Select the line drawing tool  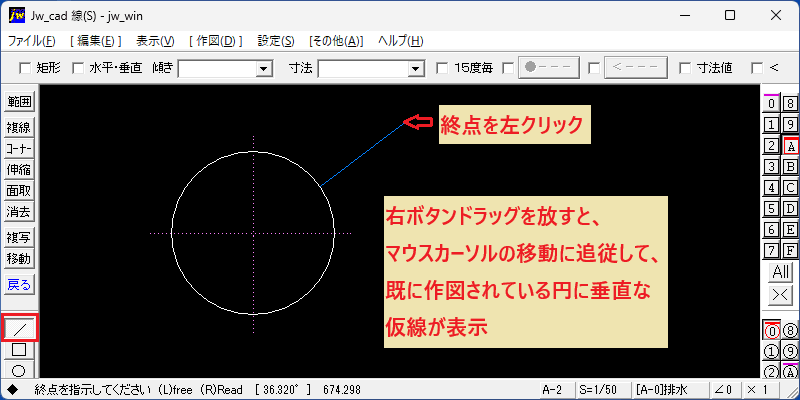pos(19,328)
